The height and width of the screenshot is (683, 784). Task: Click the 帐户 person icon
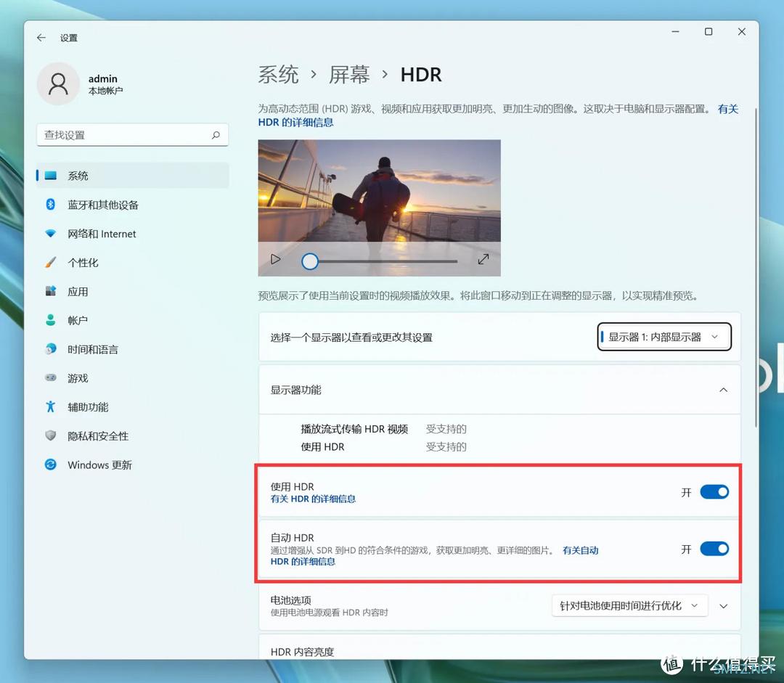coord(51,320)
